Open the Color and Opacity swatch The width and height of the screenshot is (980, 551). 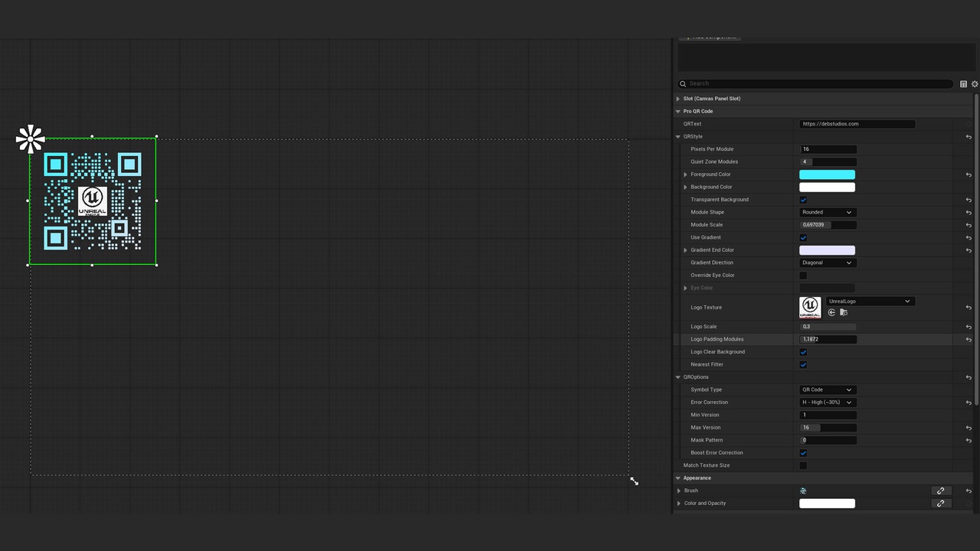827,504
